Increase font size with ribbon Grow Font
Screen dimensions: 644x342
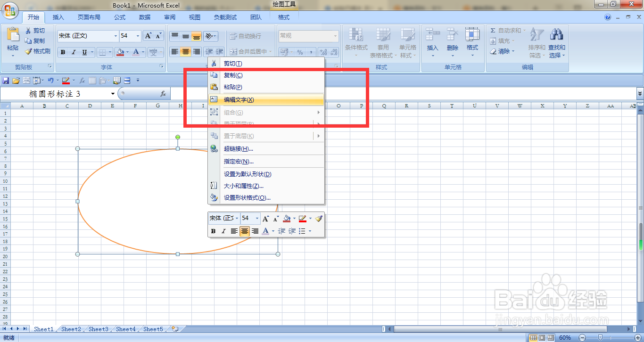148,36
